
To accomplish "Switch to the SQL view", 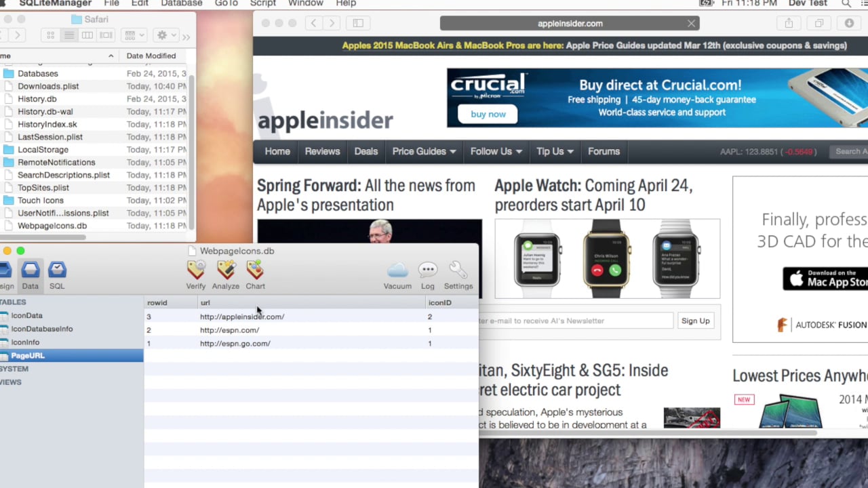I will 57,275.
